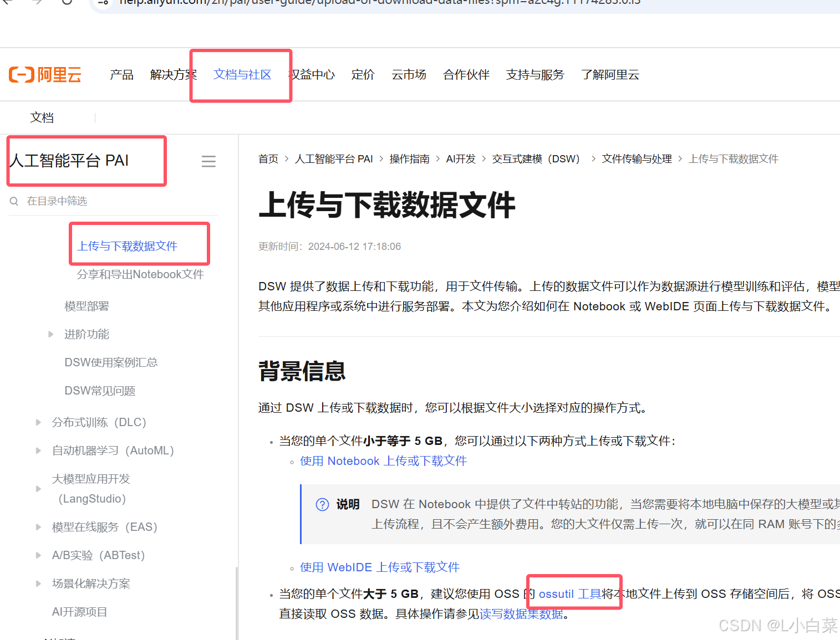Toggle the sidebar hamburger menu icon
Viewport: 840px width, 640px height.
pyautogui.click(x=208, y=161)
